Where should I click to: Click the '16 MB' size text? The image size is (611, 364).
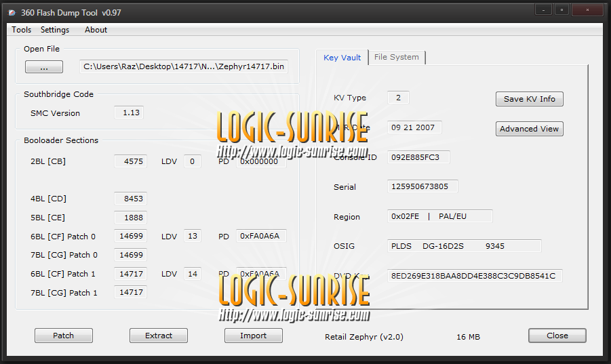point(469,337)
